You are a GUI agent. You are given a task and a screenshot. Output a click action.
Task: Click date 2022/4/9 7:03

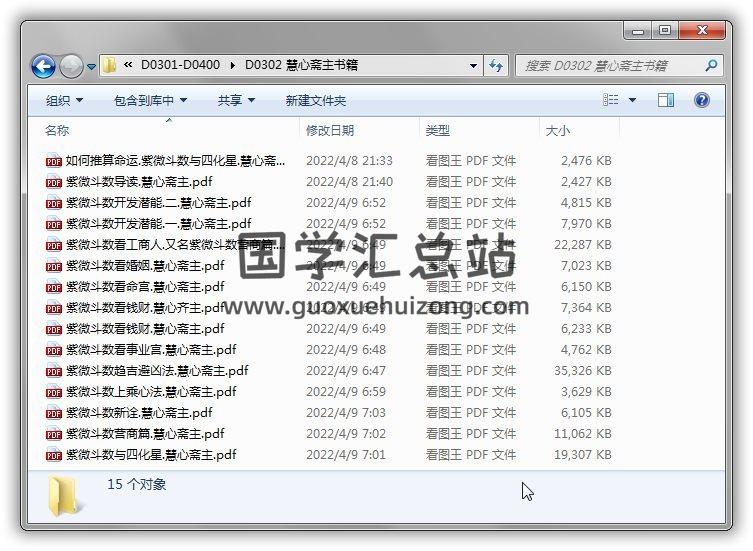[346, 413]
